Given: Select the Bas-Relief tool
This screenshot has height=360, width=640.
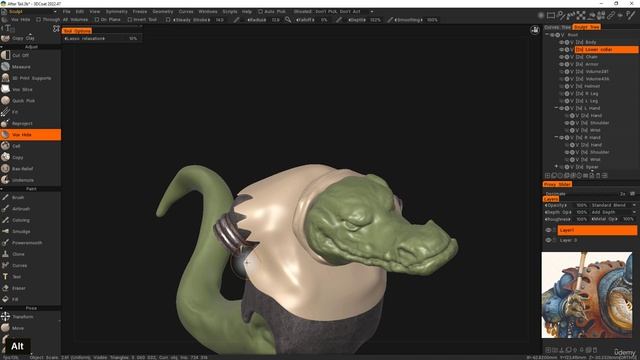Looking at the screenshot, I should tap(31, 169).
